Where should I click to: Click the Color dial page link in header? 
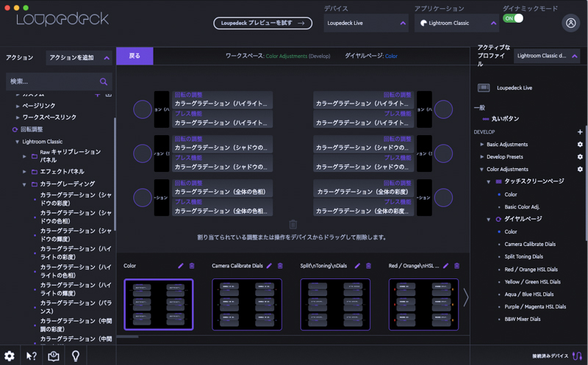pyautogui.click(x=391, y=57)
